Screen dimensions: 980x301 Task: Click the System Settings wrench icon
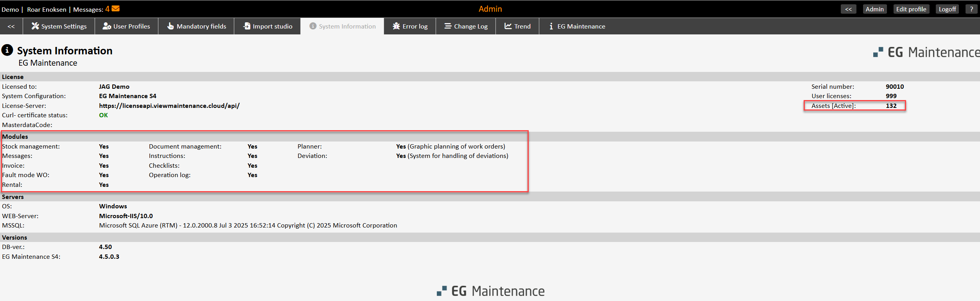pos(35,26)
